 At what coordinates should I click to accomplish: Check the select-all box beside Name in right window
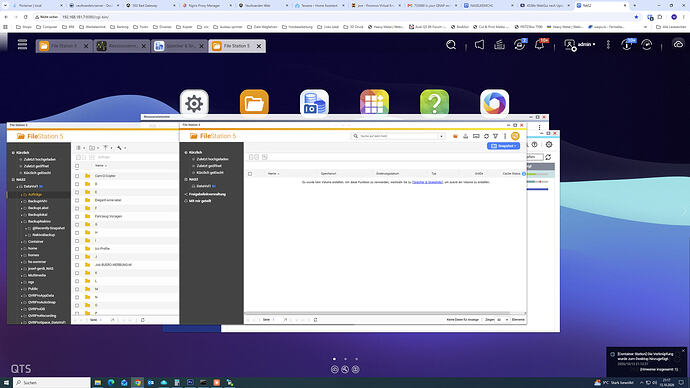(250, 174)
